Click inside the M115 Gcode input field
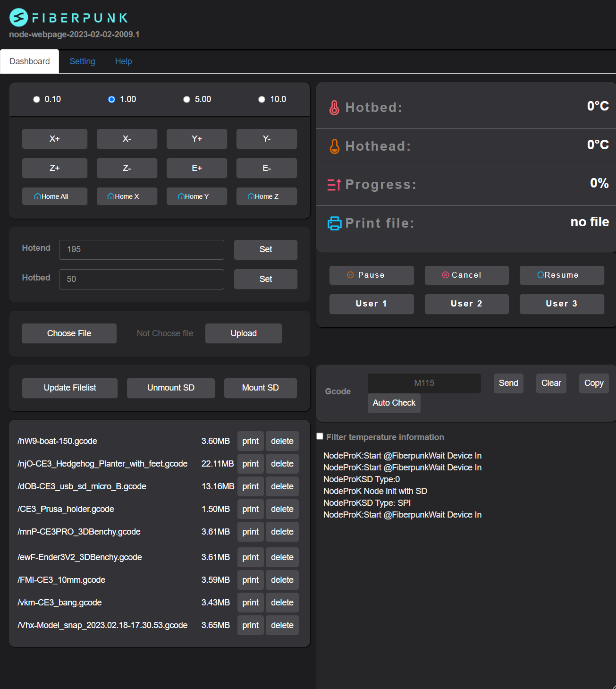This screenshot has width=616, height=689. click(423, 383)
